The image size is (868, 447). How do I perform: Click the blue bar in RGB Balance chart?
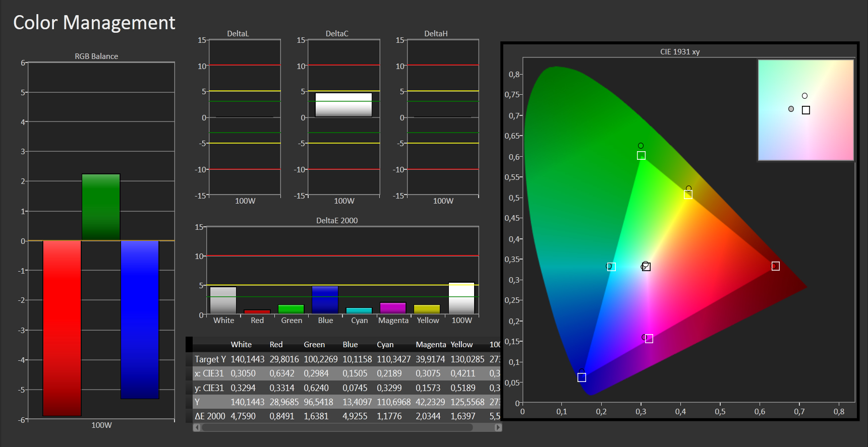(x=140, y=320)
